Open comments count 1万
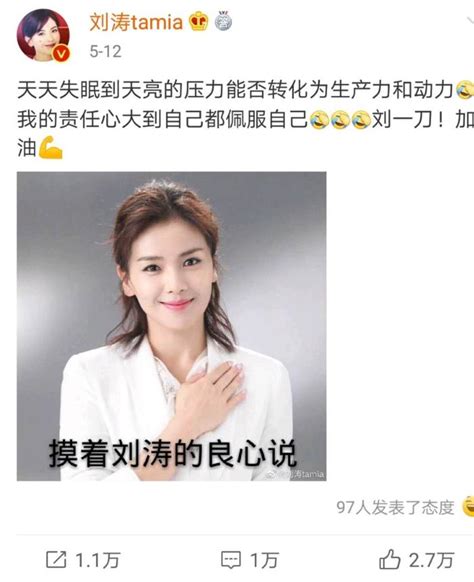 point(264,560)
